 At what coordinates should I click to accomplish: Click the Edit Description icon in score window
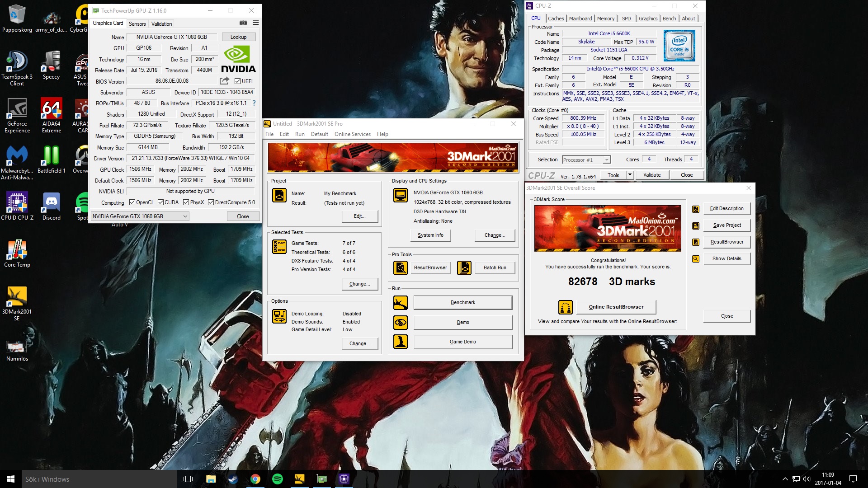tap(696, 209)
